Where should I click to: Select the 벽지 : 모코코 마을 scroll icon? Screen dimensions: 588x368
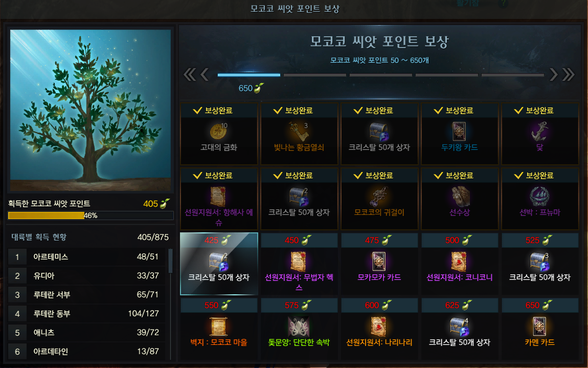[x=219, y=327]
